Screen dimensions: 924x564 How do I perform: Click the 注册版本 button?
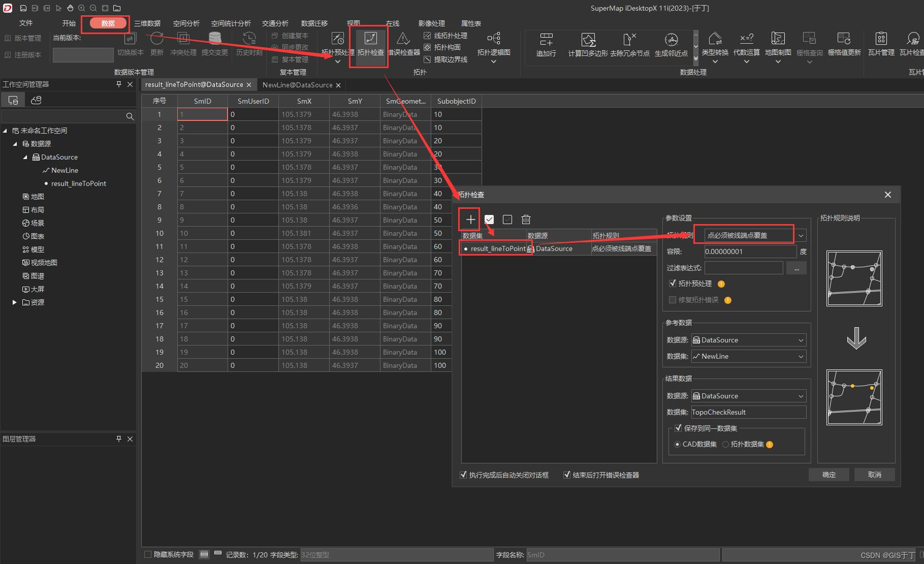click(x=23, y=55)
